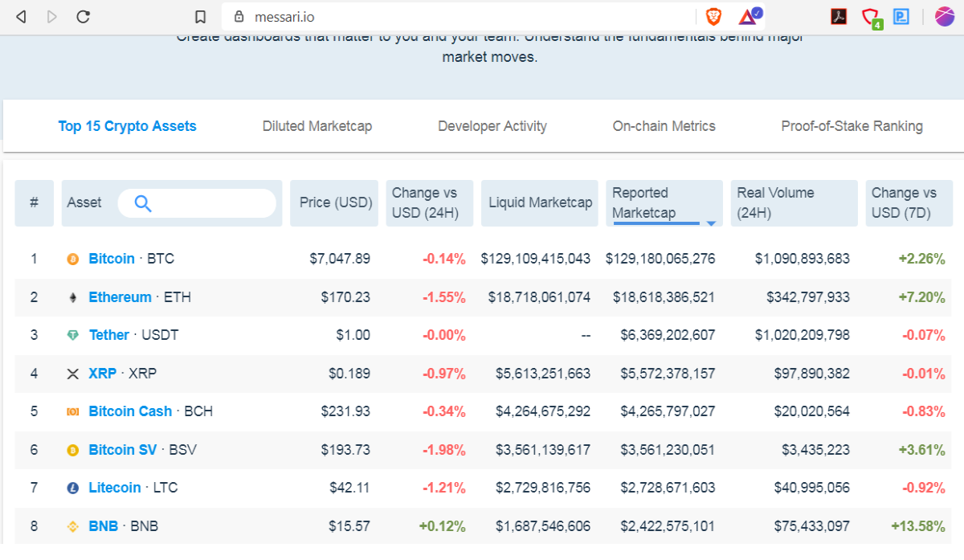
Task: Click the browser back arrow icon
Action: pos(21,16)
